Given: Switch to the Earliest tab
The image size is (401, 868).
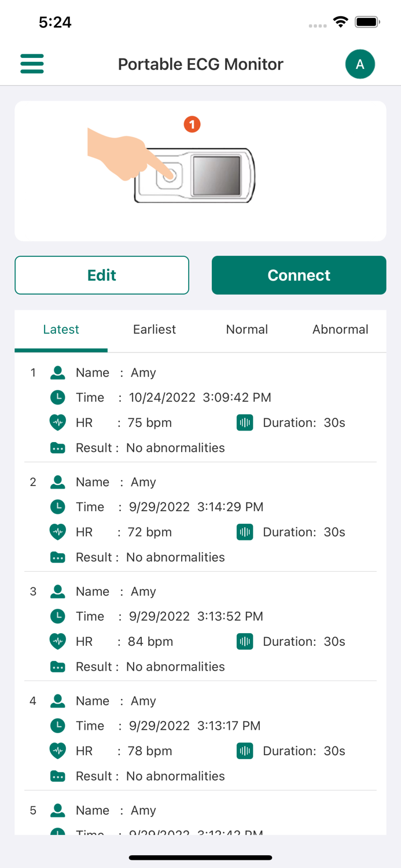Looking at the screenshot, I should (x=154, y=329).
